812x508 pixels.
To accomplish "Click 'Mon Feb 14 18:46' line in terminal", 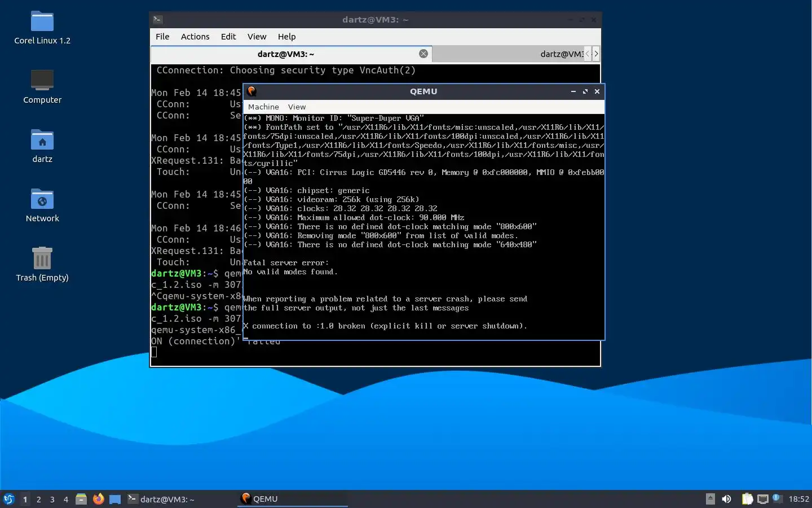I will [196, 228].
